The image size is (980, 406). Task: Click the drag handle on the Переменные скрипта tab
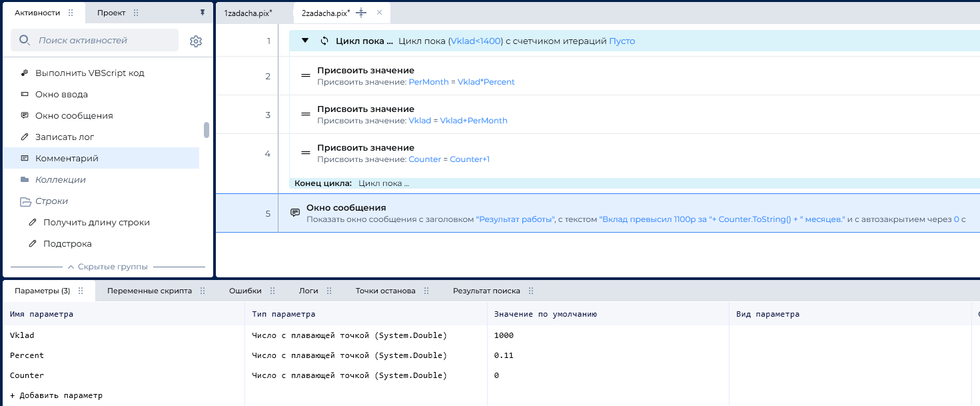[203, 291]
